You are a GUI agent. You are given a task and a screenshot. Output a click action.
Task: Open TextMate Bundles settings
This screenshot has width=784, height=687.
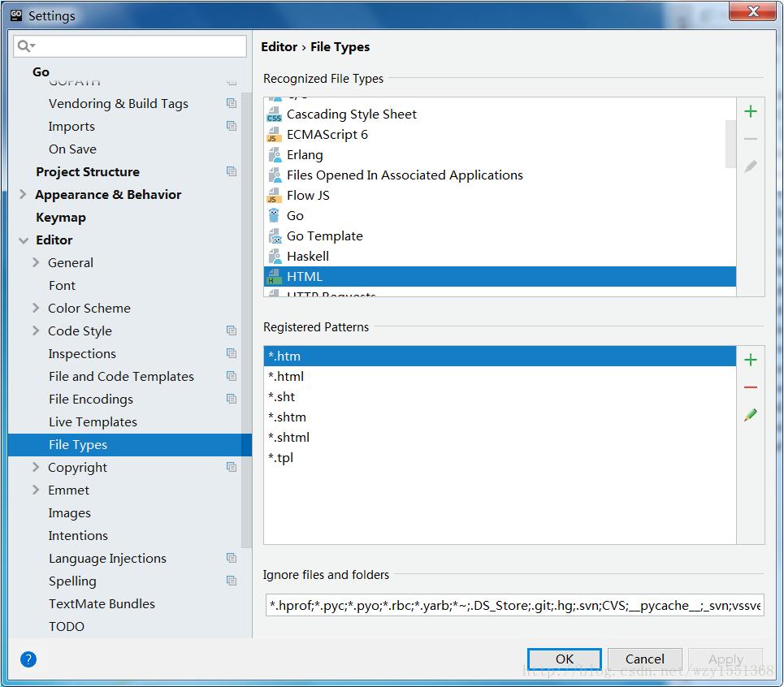pos(102,603)
